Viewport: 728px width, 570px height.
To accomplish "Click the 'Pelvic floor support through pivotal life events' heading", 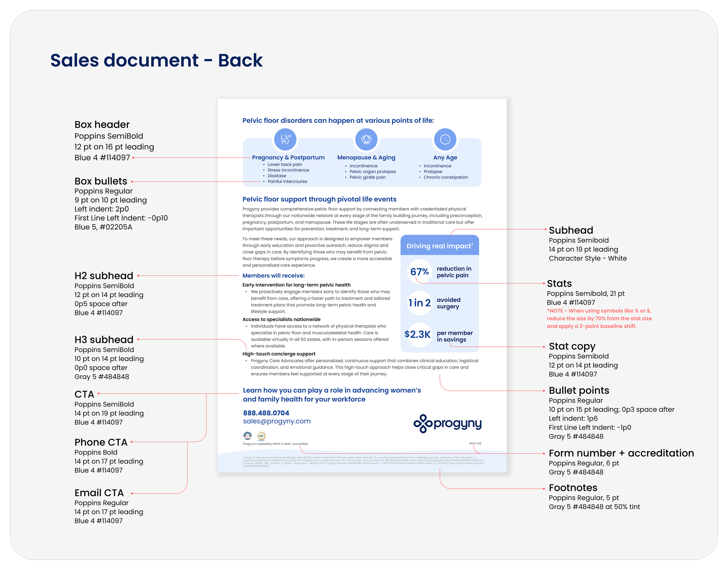I will click(x=319, y=199).
